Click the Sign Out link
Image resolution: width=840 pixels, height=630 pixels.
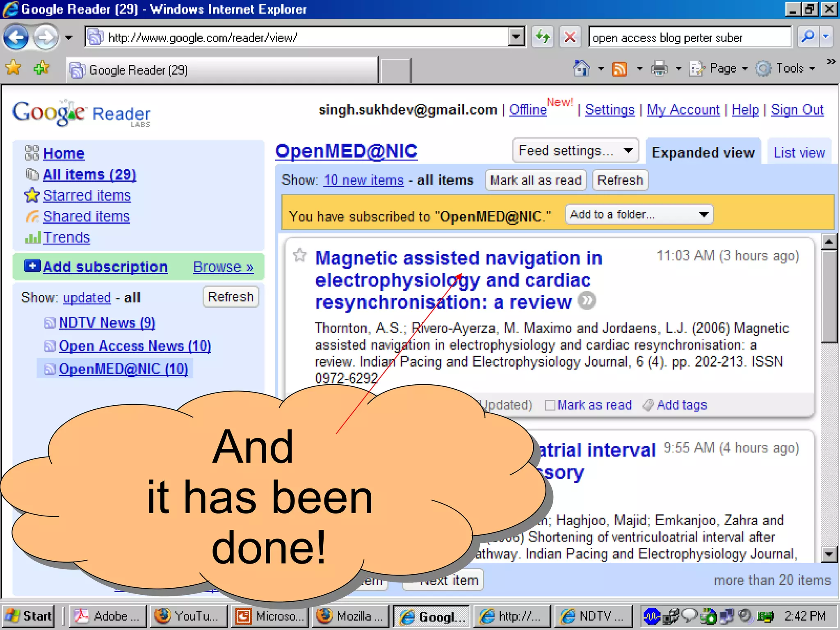(797, 110)
